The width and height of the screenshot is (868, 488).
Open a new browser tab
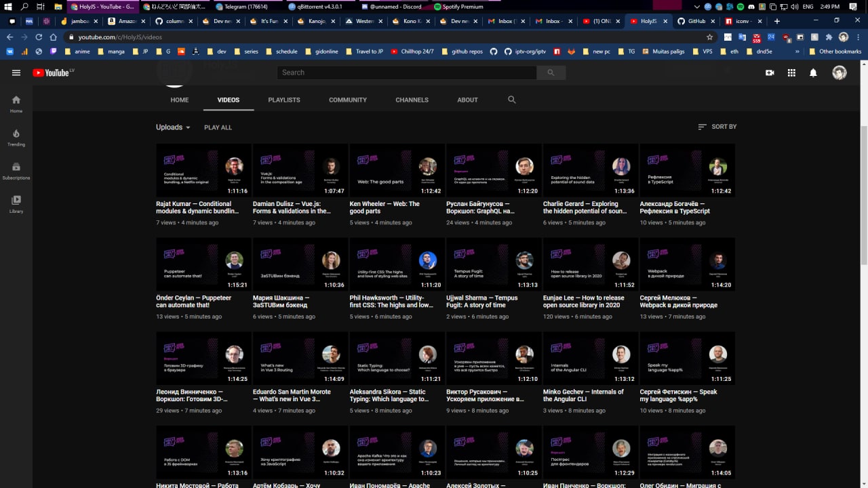tap(777, 21)
